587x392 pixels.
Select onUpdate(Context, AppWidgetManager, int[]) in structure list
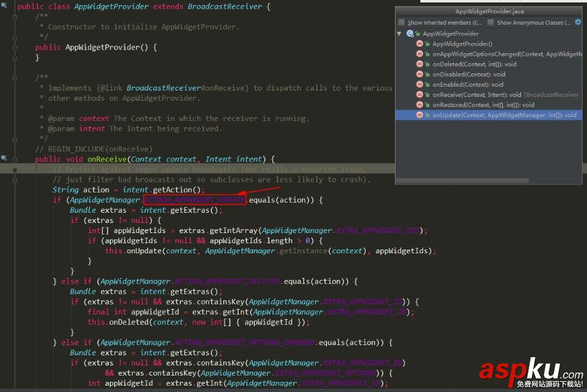[504, 115]
